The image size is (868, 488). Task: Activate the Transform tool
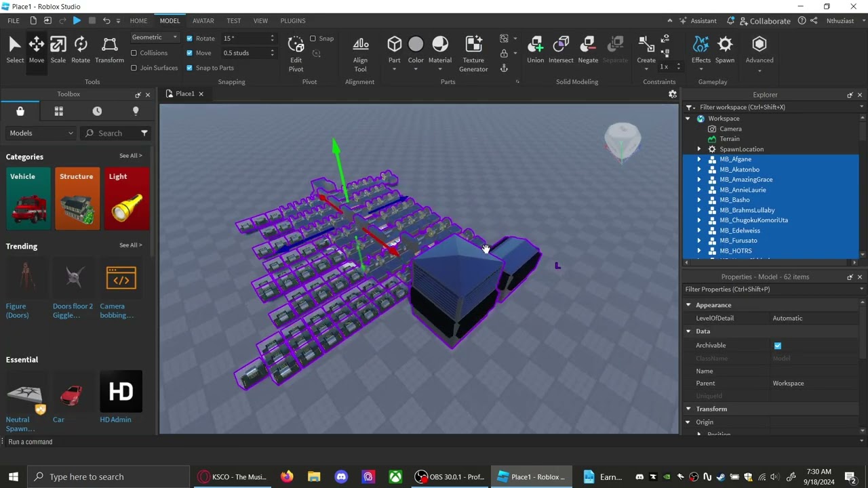[x=109, y=50]
